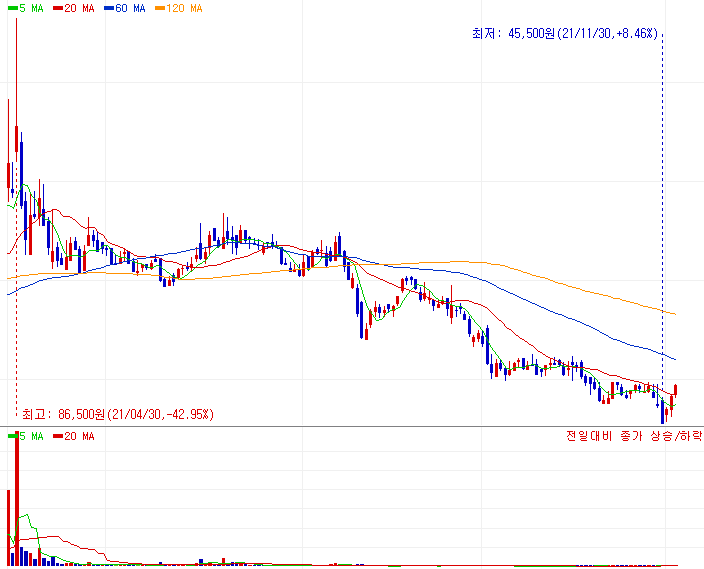Screen dimensions: 704x569
Task: Click the last red candlestick on the right
Action: point(676,390)
